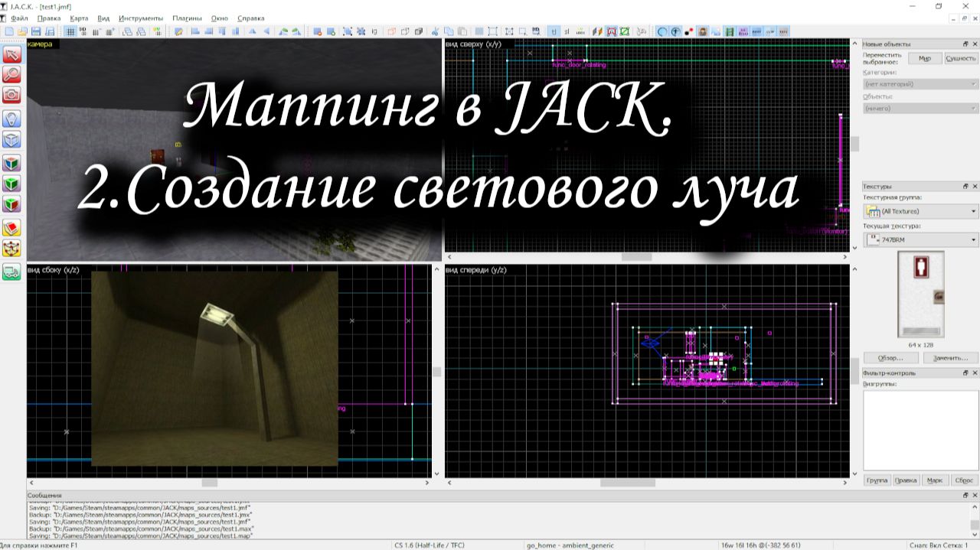Activate the Path/truck tool in sidebar
Image resolution: width=980 pixels, height=550 pixels.
pyautogui.click(x=12, y=272)
